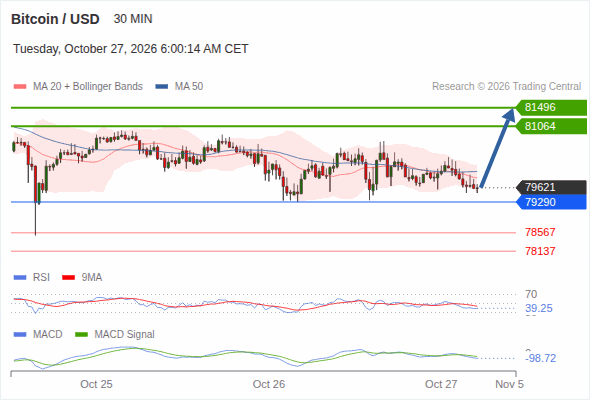590x400 pixels.
Task: Click the MA 20 Bollinger Bands legend swatch
Action: pyautogui.click(x=20, y=87)
